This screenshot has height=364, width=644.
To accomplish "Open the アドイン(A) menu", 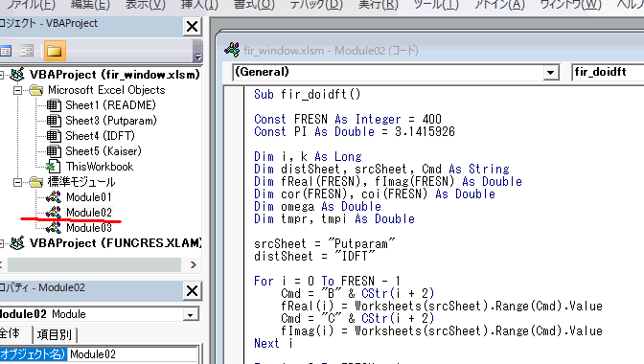I will pyautogui.click(x=499, y=5).
